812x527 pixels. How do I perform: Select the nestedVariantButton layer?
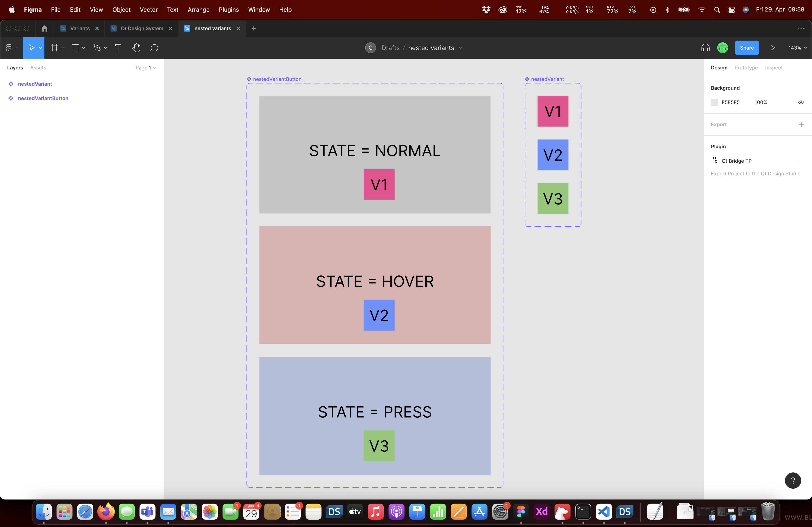(43, 98)
